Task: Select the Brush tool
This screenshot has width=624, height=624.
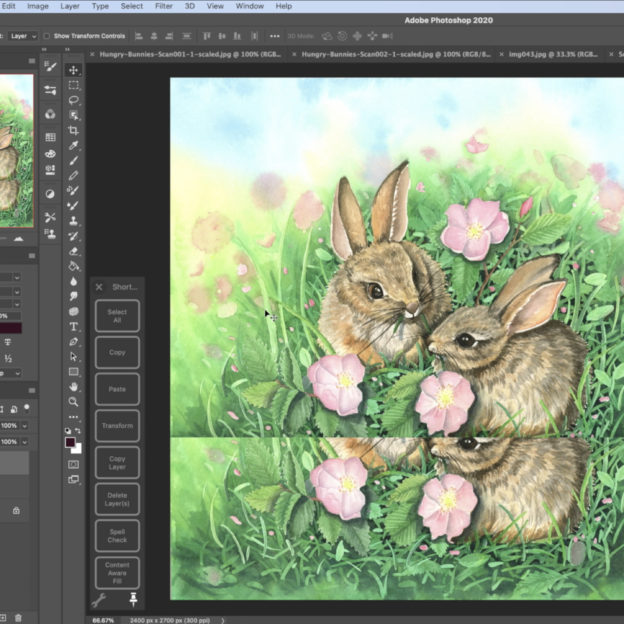Action: click(74, 161)
